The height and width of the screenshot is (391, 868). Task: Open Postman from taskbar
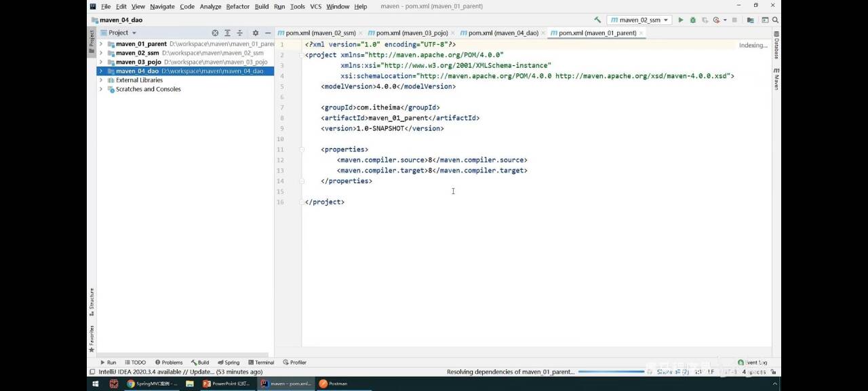(x=334, y=384)
